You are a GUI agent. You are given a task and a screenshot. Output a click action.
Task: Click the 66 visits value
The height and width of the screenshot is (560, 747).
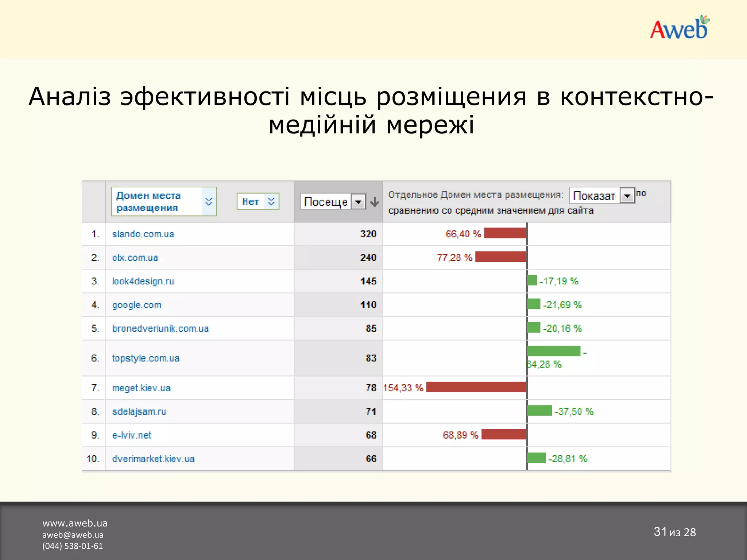[371, 459]
